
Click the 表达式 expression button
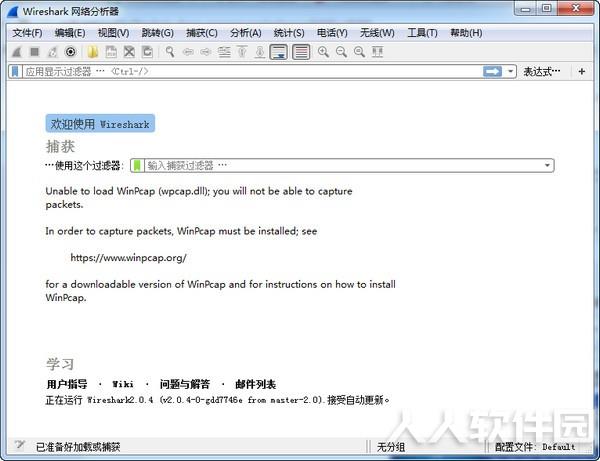coord(541,72)
